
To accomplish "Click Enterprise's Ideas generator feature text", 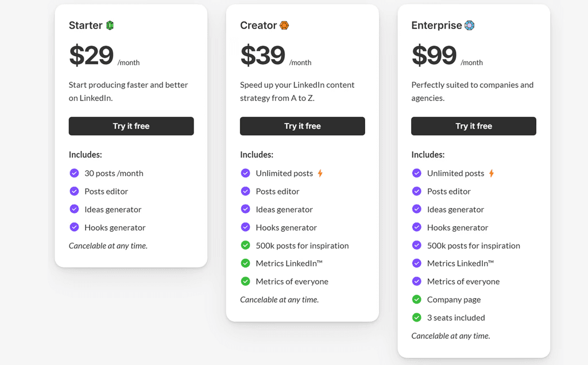I will pyautogui.click(x=455, y=209).
